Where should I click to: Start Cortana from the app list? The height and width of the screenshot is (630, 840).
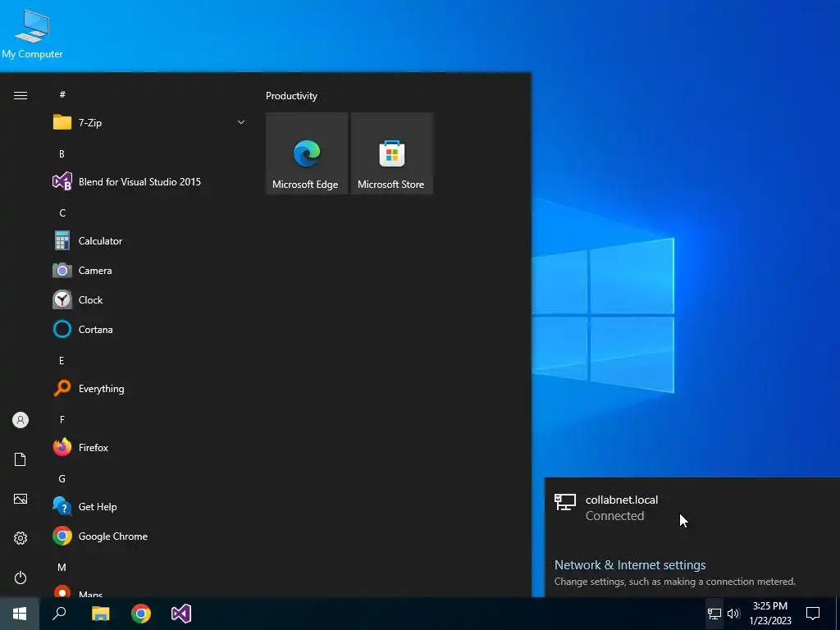coord(150,330)
